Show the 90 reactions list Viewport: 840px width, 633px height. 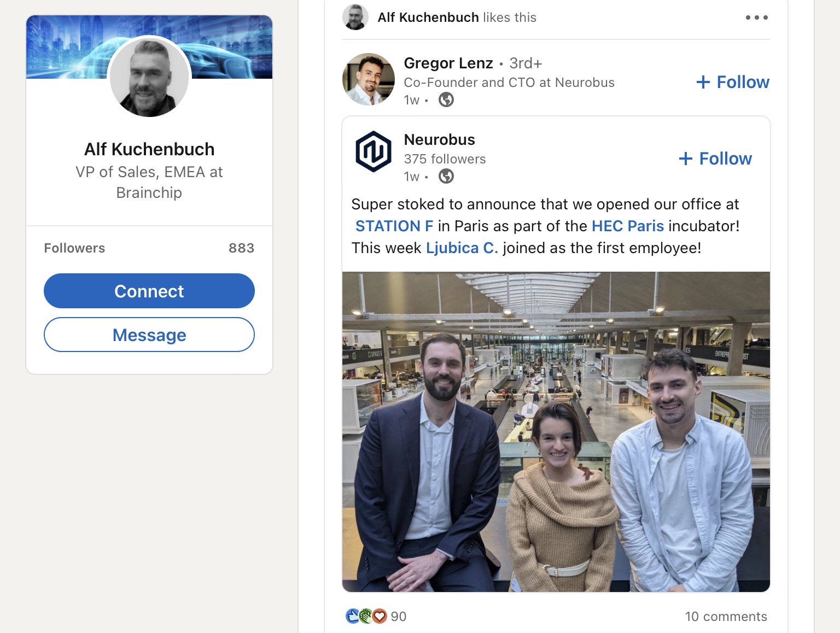pos(398,616)
